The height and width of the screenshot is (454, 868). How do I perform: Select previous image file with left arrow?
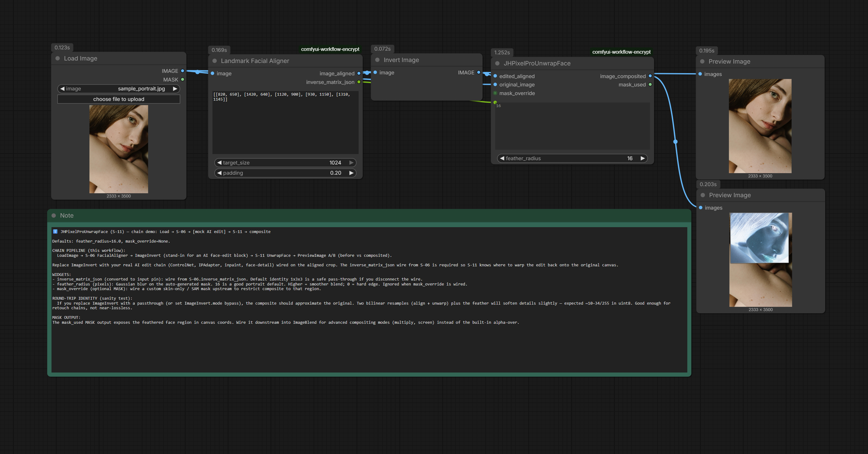[62, 89]
